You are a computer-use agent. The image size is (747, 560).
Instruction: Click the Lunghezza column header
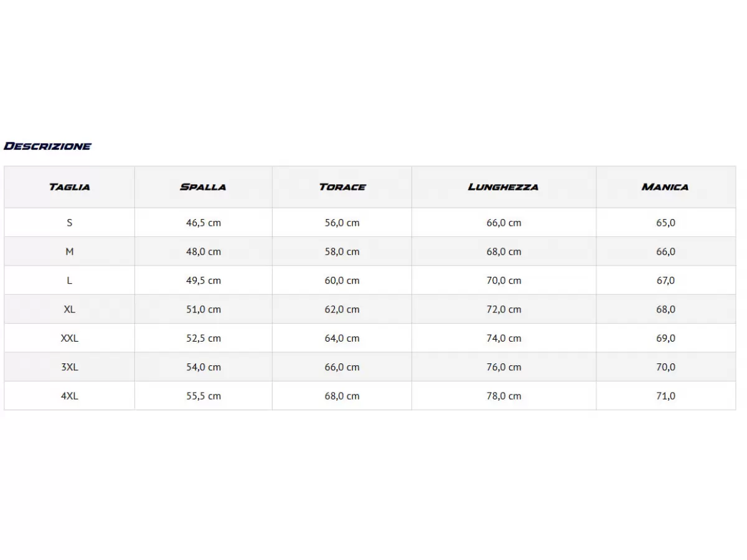(x=504, y=187)
